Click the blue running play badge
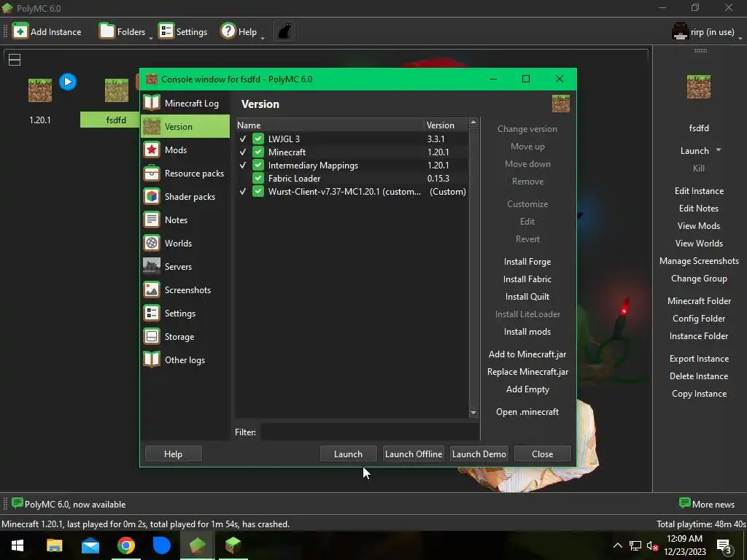The image size is (747, 560). [x=68, y=82]
